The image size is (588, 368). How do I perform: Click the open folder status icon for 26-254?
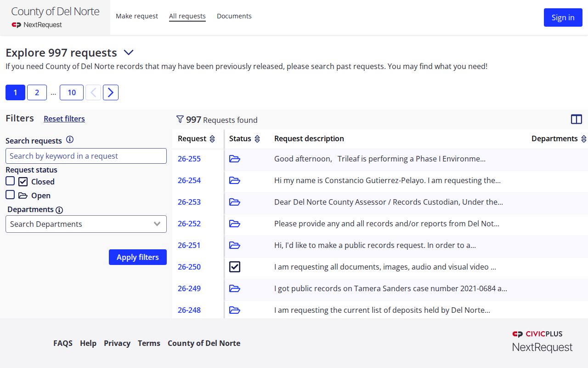click(x=235, y=180)
